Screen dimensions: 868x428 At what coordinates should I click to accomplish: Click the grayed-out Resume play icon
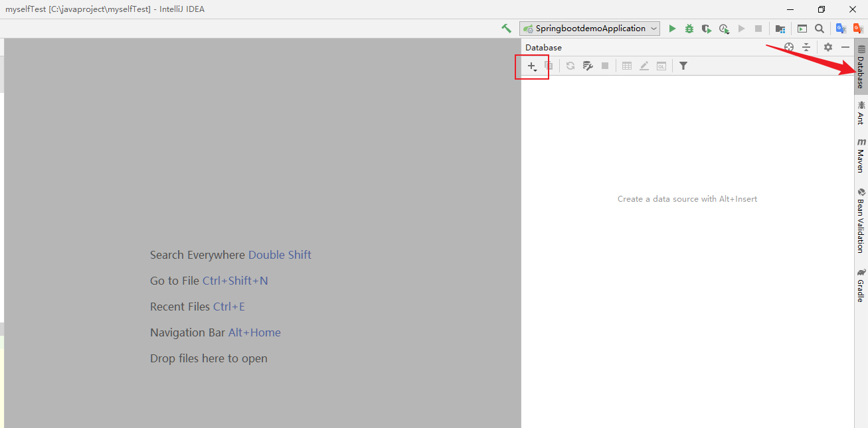742,29
